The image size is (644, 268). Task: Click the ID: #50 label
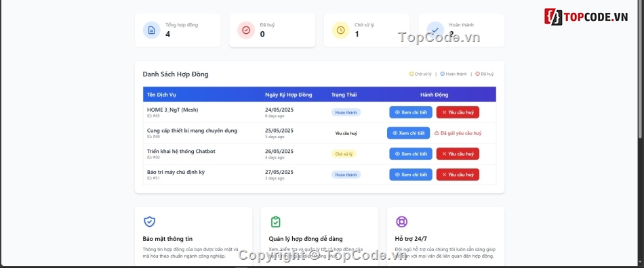[154, 158]
